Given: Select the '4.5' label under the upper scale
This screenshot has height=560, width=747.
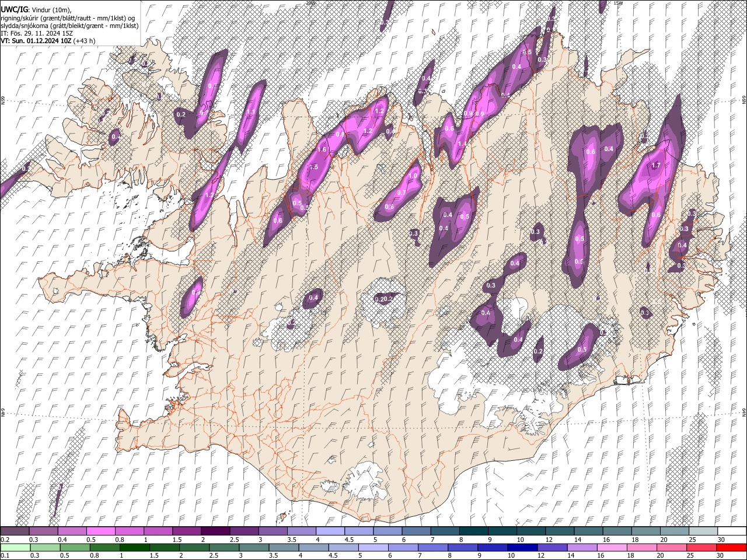Looking at the screenshot, I should tap(349, 540).
